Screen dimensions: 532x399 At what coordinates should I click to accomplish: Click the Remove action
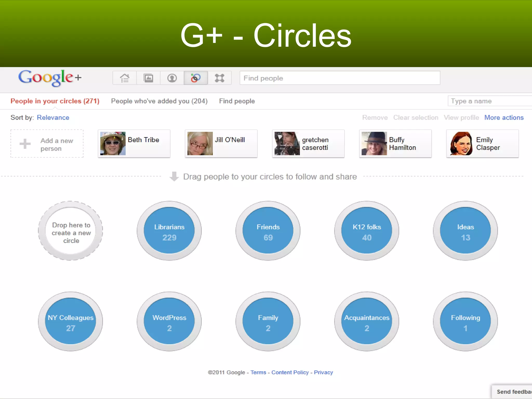pos(375,117)
